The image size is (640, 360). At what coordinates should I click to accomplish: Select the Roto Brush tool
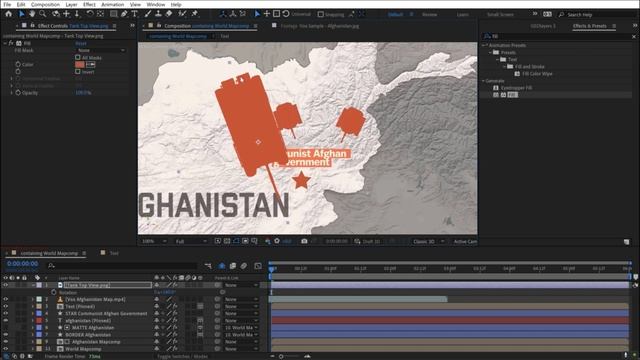[182, 14]
